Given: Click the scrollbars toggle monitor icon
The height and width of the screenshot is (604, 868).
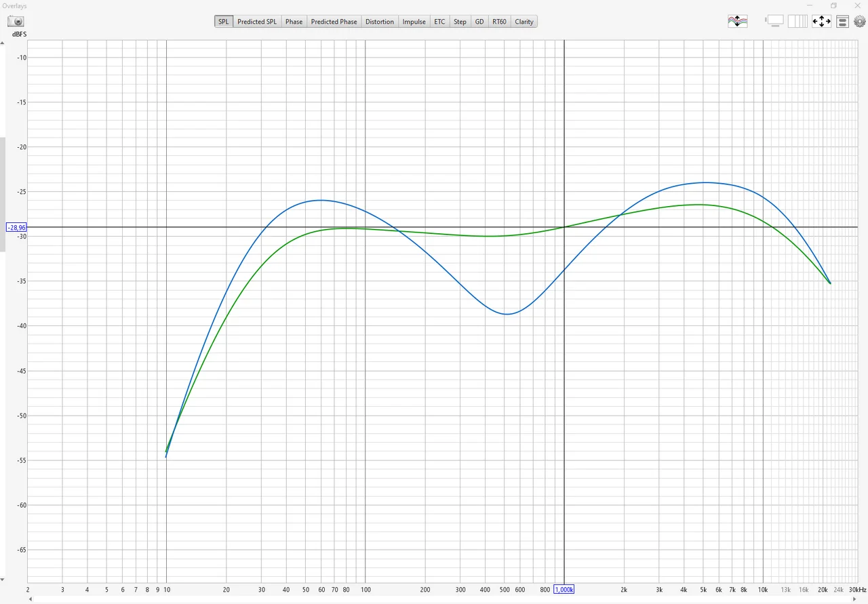Looking at the screenshot, I should point(775,22).
